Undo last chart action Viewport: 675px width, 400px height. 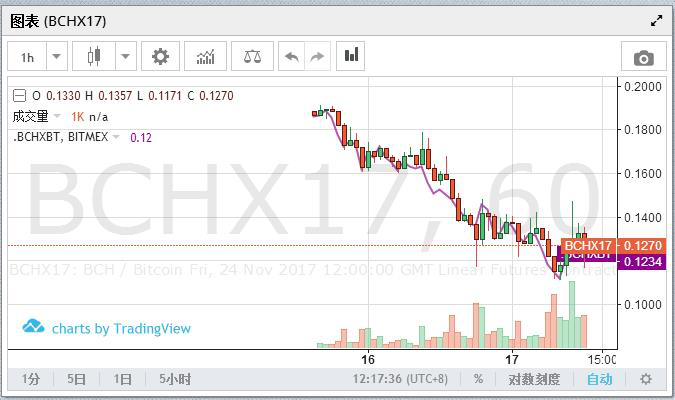click(x=292, y=56)
